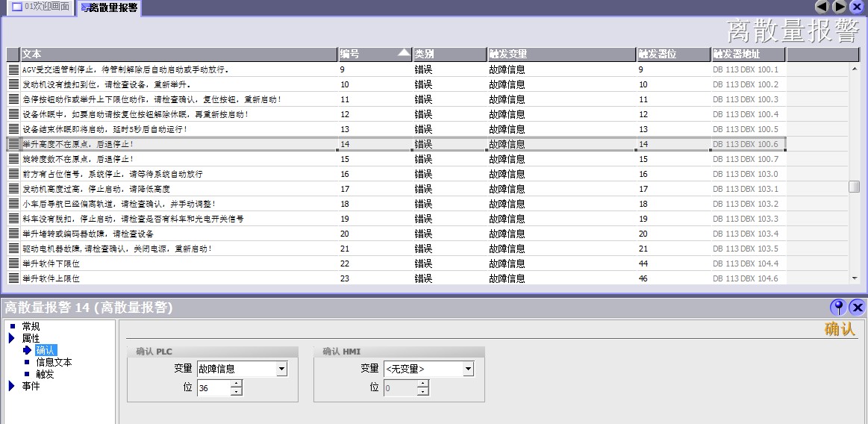This screenshot has height=424, width=868.
Task: Click text 举升软件下限位
Action: pos(51,264)
